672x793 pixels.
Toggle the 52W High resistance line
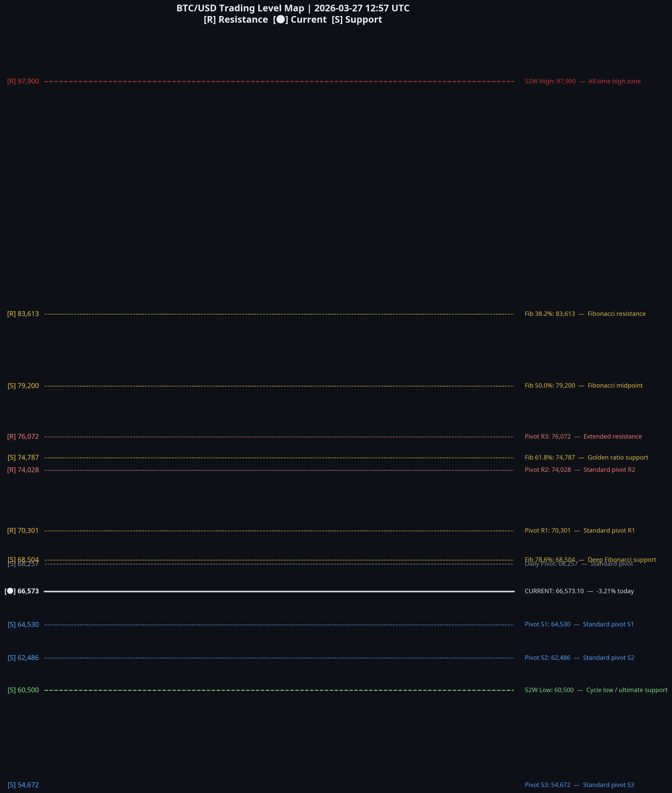280,81
